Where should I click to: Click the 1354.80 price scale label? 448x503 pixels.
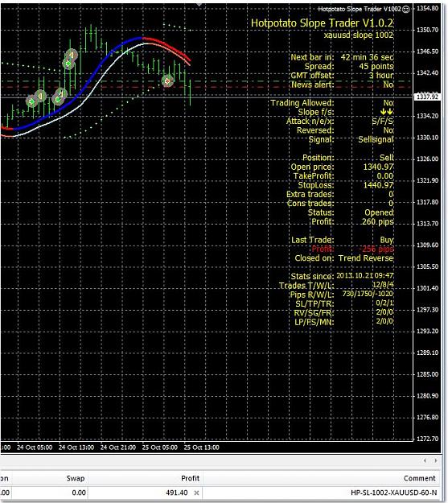[427, 8]
